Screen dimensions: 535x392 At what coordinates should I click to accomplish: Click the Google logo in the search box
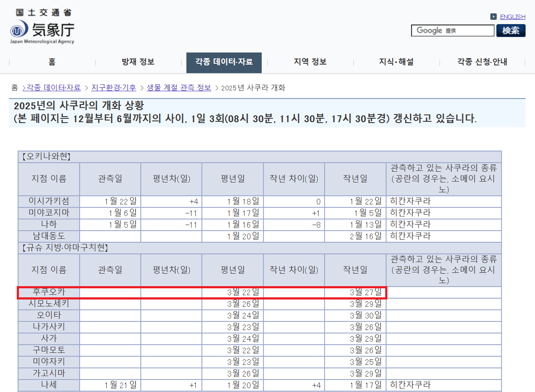coord(428,30)
